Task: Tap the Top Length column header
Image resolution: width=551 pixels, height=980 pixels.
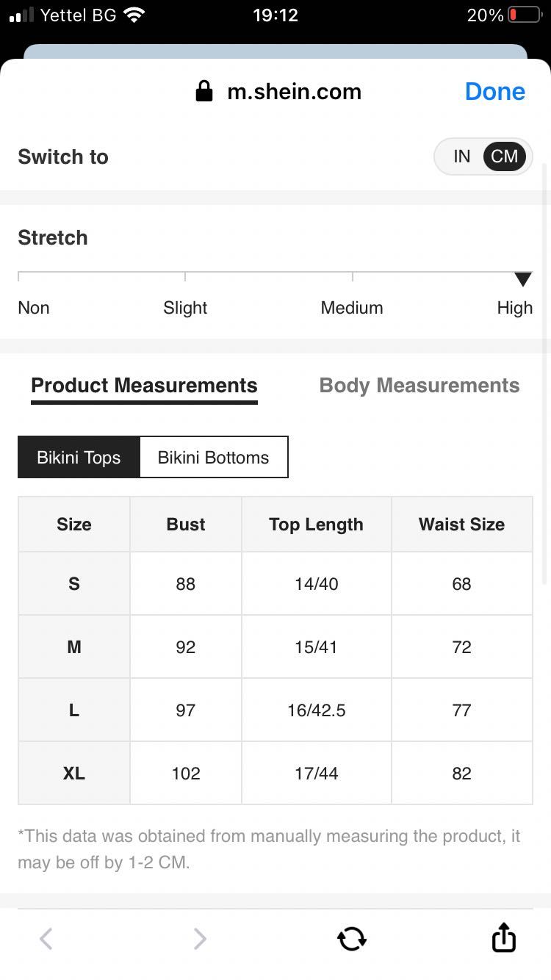Action: pyautogui.click(x=317, y=525)
